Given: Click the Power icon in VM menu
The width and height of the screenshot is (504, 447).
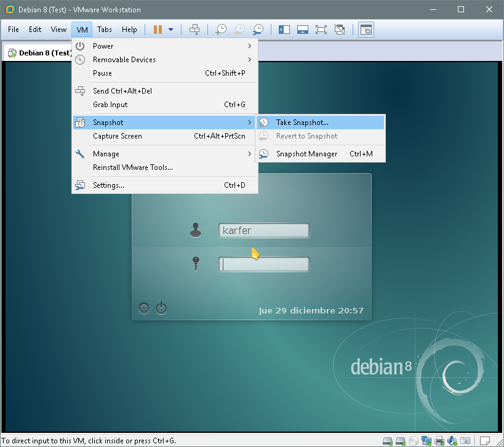Looking at the screenshot, I should tap(80, 46).
